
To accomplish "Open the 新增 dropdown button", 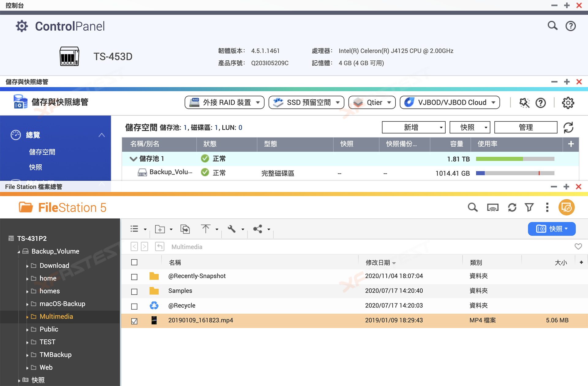I will tap(414, 128).
